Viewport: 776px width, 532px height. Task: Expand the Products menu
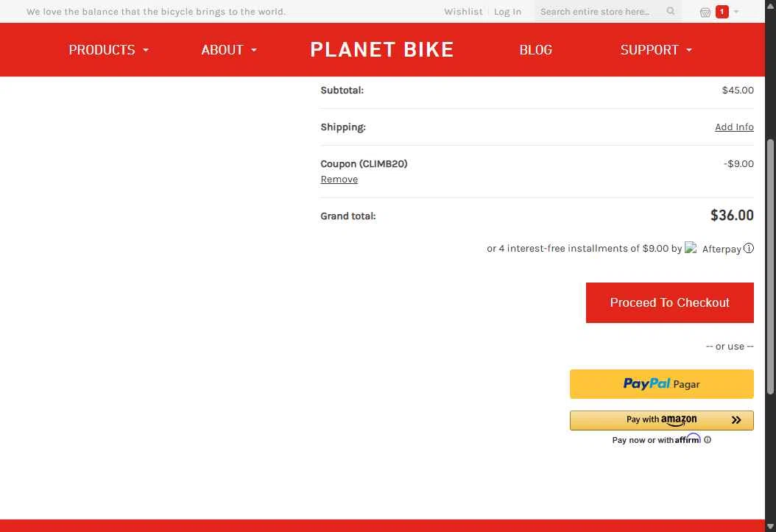[108, 49]
